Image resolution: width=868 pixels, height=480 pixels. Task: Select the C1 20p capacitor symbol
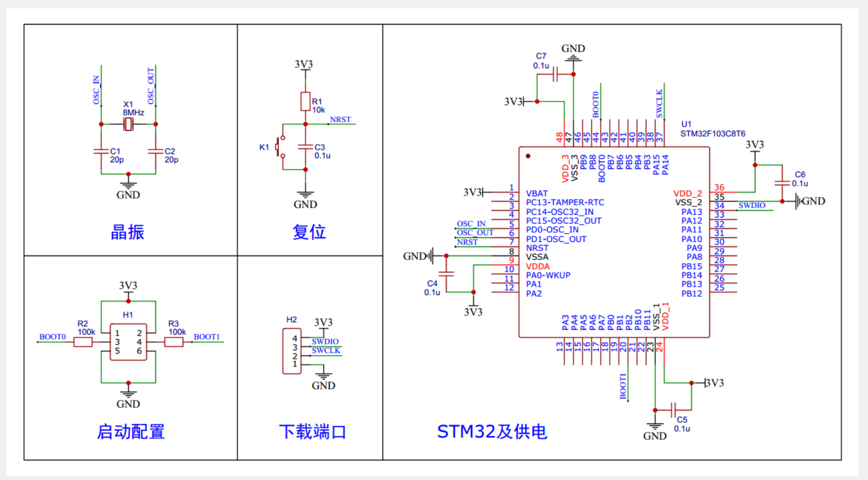[101, 151]
